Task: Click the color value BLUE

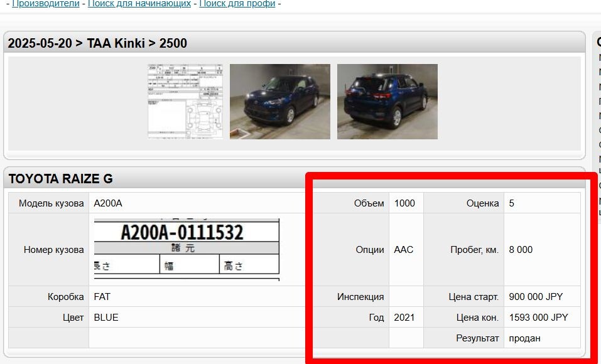Action: tap(106, 318)
